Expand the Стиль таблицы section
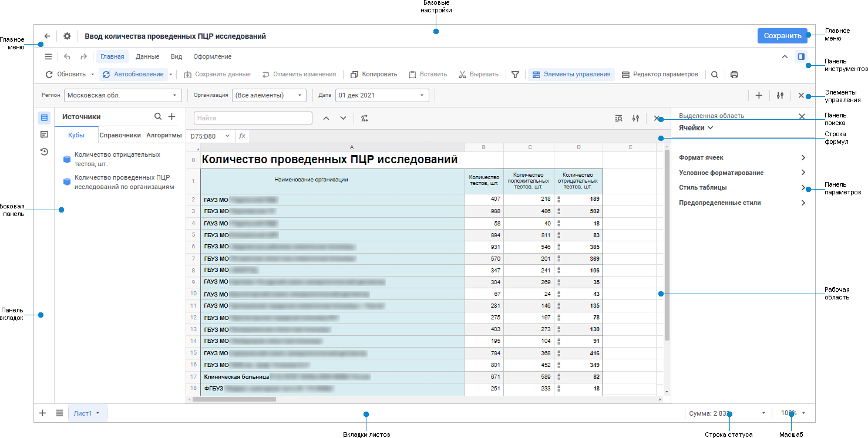Screen dimensions: 868x438 [x=742, y=187]
